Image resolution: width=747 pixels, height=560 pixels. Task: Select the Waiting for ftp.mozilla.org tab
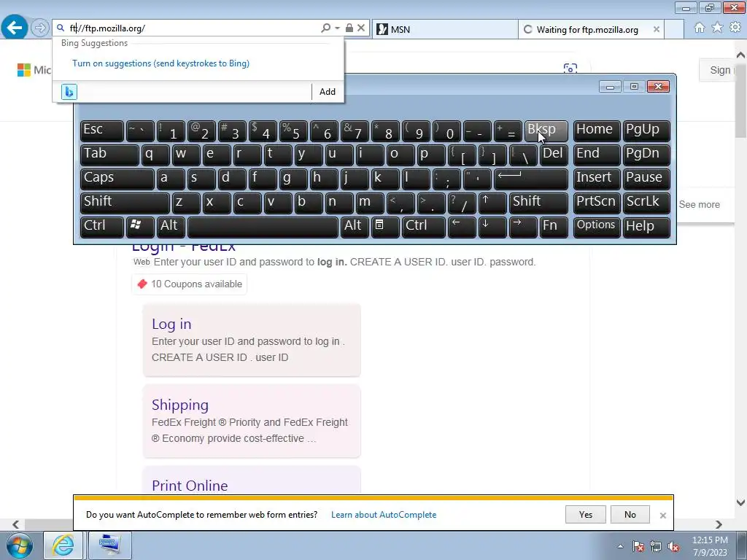pyautogui.click(x=586, y=29)
